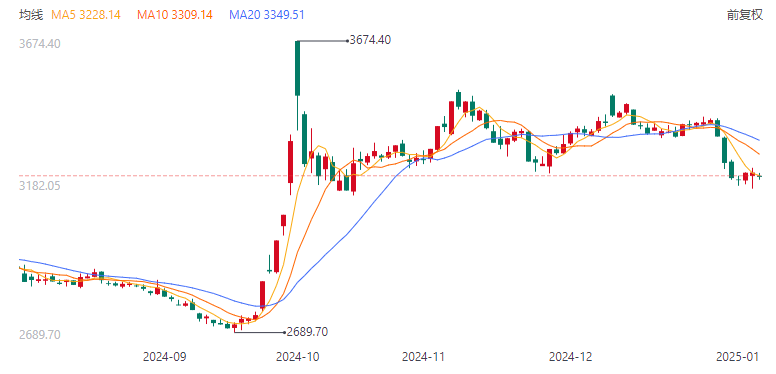Click the 2689.70 lowest price annotation
776x374 pixels.
307,331
